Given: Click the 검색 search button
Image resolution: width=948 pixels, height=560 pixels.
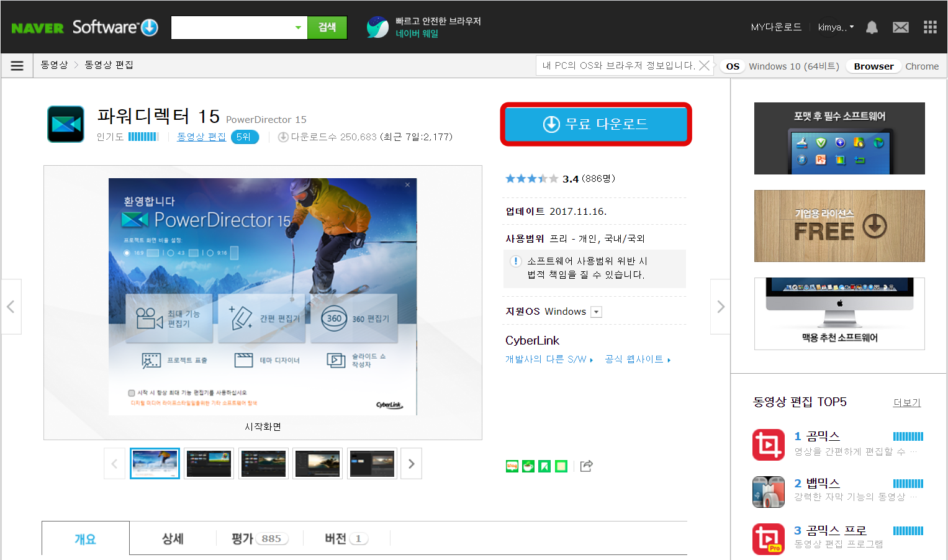Looking at the screenshot, I should click(327, 27).
